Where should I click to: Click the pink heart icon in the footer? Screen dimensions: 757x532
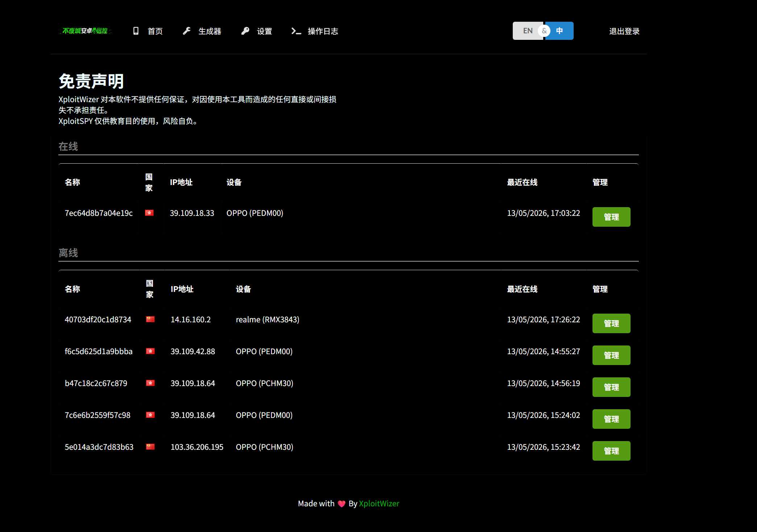coord(341,504)
